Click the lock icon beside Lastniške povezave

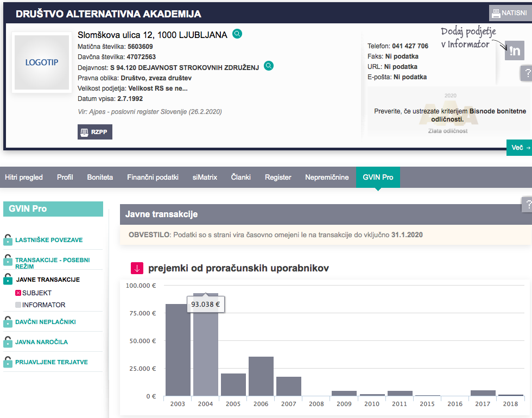8,239
